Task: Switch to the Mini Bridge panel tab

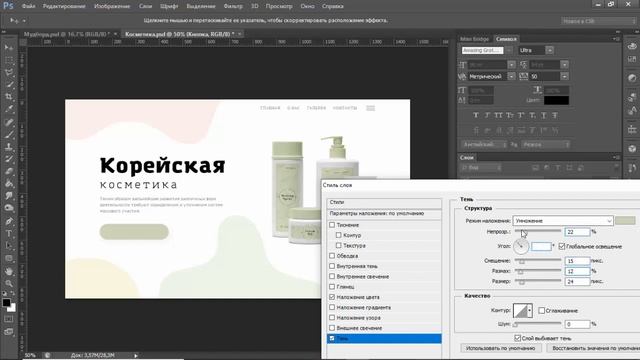Action: click(474, 39)
